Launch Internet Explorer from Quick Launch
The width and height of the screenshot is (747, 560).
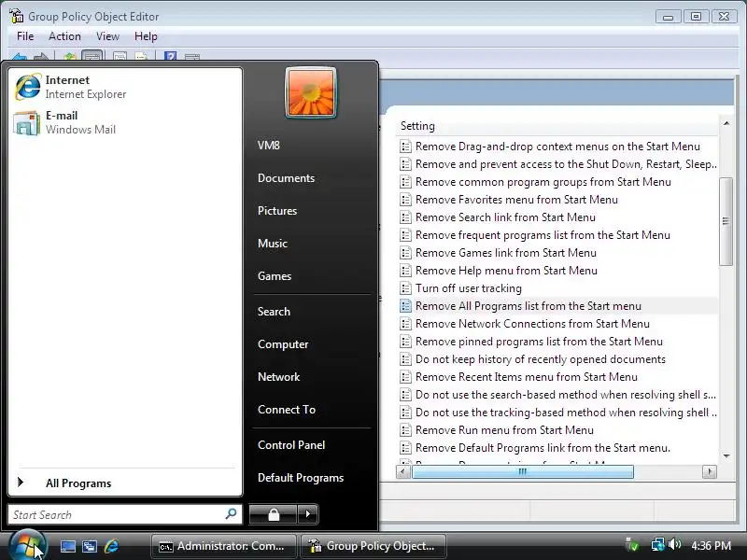pyautogui.click(x=111, y=546)
